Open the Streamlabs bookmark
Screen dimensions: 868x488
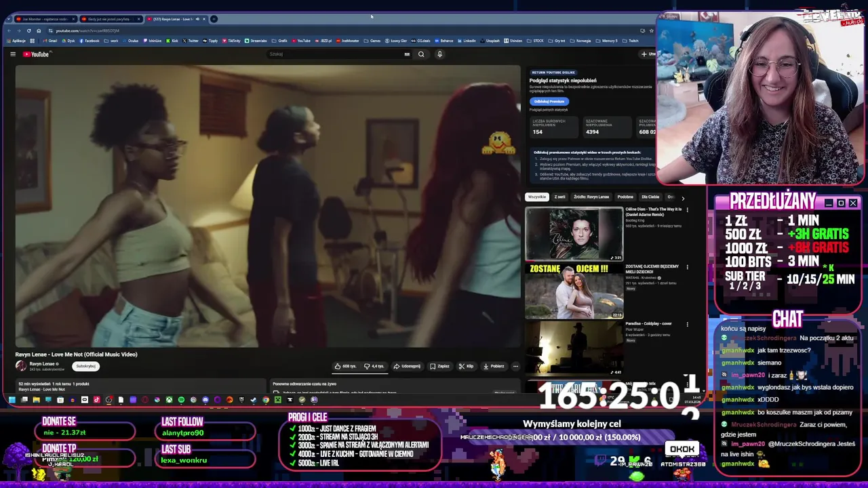pyautogui.click(x=256, y=41)
